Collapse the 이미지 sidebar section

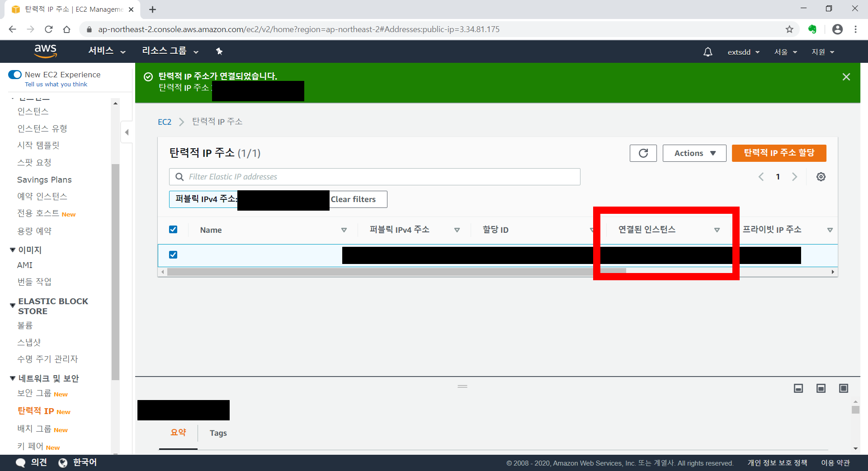(x=13, y=250)
